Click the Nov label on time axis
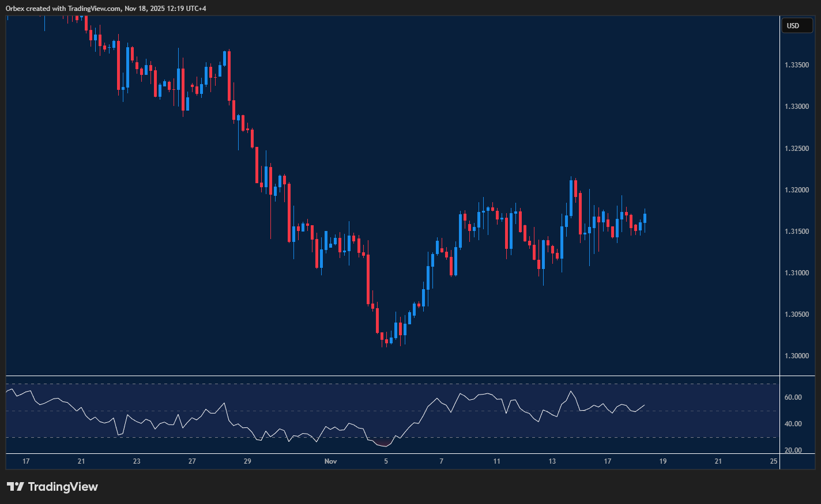Viewport: 821px width, 504px height. point(330,461)
